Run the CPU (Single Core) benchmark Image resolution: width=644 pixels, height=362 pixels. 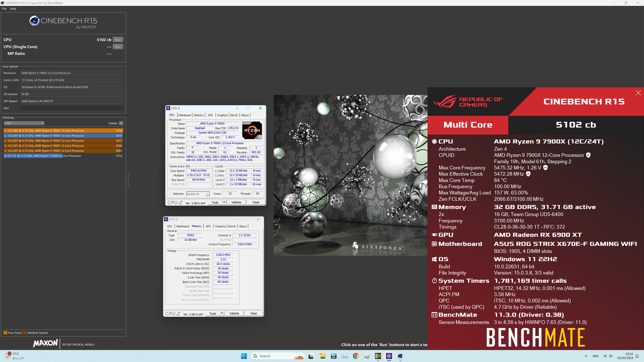coord(118,47)
